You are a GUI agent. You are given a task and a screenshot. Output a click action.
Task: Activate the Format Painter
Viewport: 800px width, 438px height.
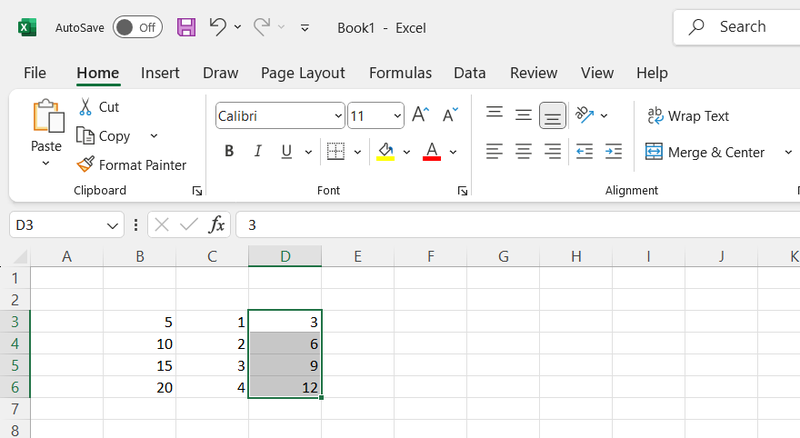click(132, 165)
